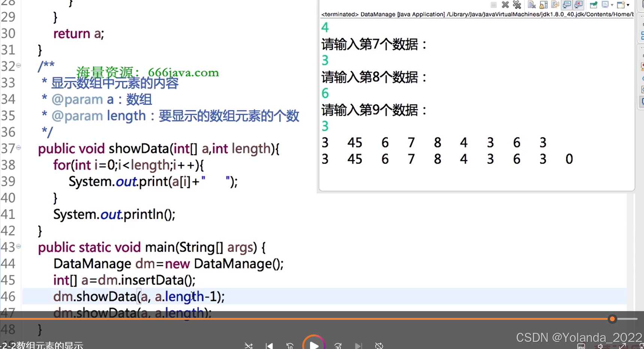Image resolution: width=644 pixels, height=349 pixels.
Task: Click the shuffle icon in video controls
Action: pyautogui.click(x=249, y=346)
